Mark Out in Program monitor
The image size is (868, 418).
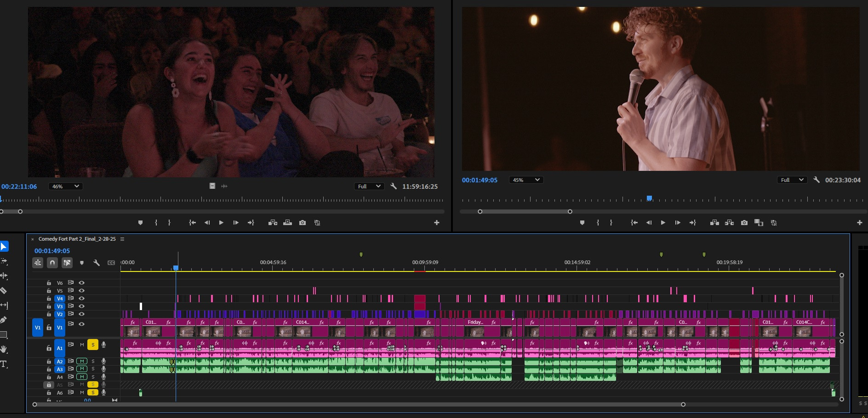[611, 222]
